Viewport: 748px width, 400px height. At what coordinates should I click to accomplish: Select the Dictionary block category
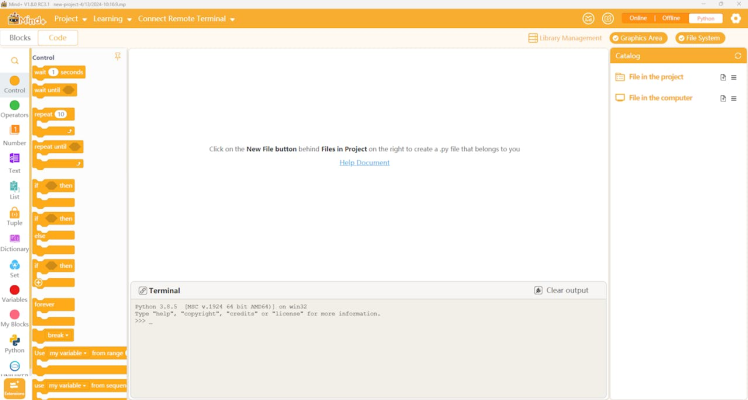(x=14, y=243)
